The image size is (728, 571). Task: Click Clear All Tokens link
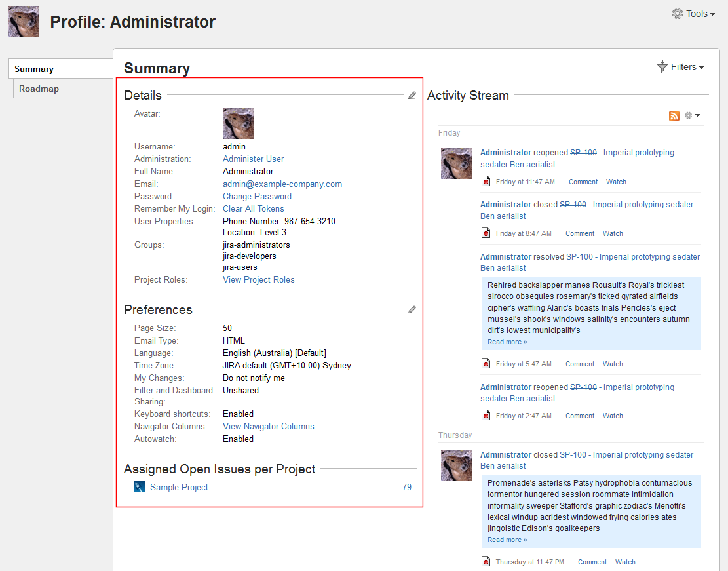pos(253,208)
